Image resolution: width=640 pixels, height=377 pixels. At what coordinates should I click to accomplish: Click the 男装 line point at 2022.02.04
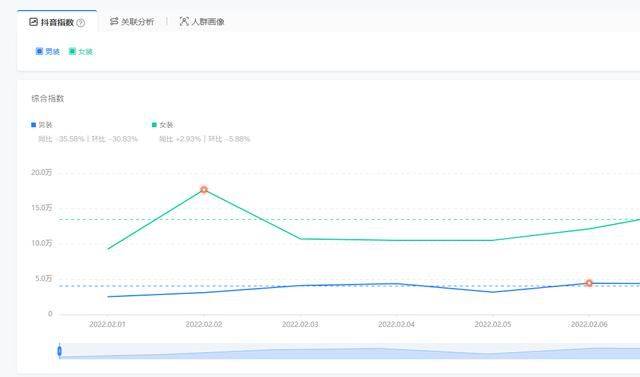pyautogui.click(x=396, y=283)
